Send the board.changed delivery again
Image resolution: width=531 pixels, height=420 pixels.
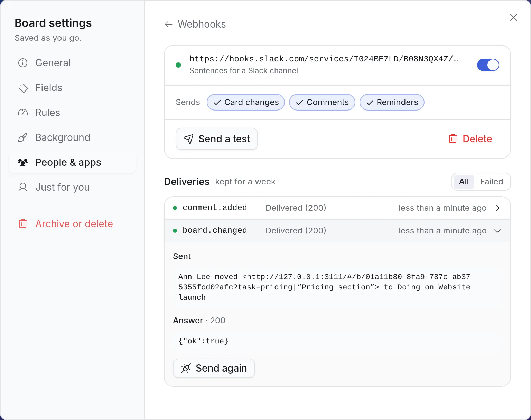214,368
